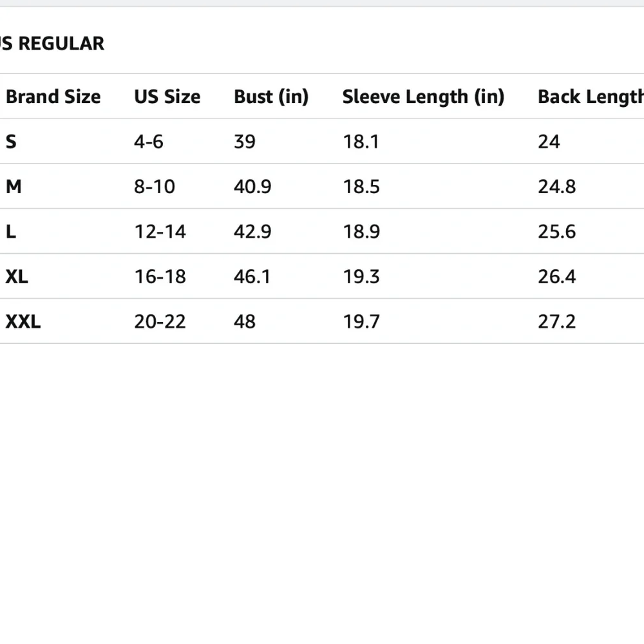Click the Back Length column header
Viewport: 644px width, 644px height.
tap(591, 97)
